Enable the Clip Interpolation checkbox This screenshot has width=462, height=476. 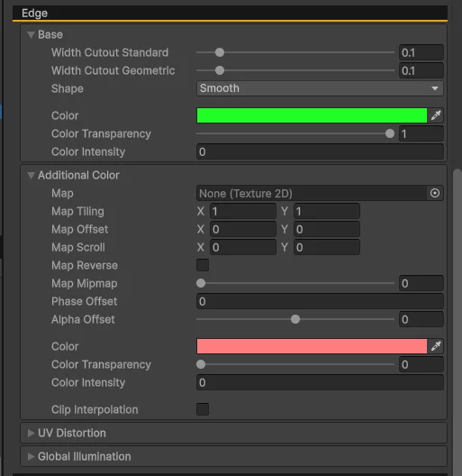(203, 409)
